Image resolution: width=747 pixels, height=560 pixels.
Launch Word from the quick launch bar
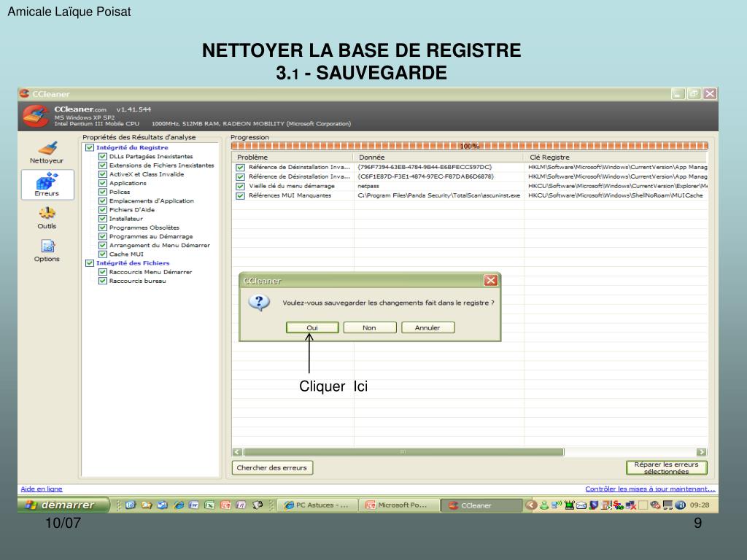pos(194,505)
